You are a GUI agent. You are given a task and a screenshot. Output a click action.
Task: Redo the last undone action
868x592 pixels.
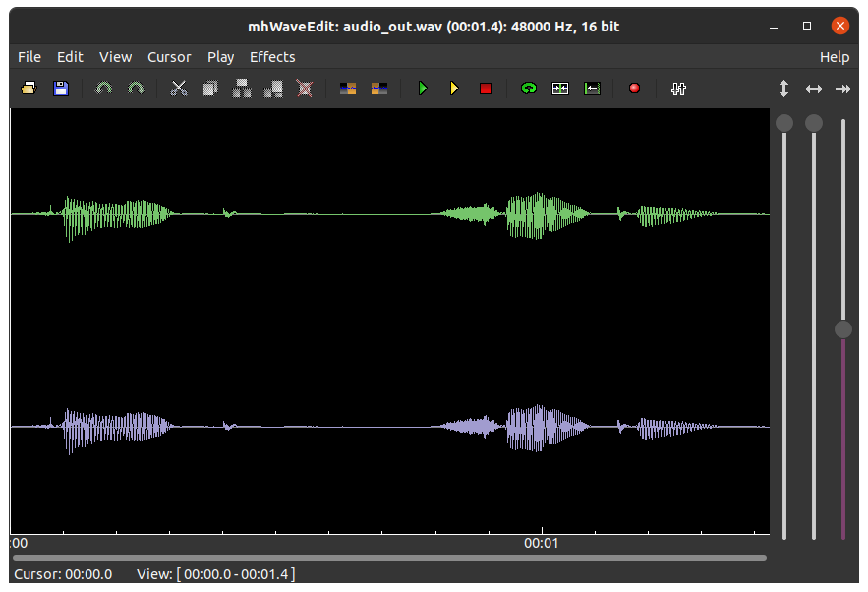pos(136,89)
